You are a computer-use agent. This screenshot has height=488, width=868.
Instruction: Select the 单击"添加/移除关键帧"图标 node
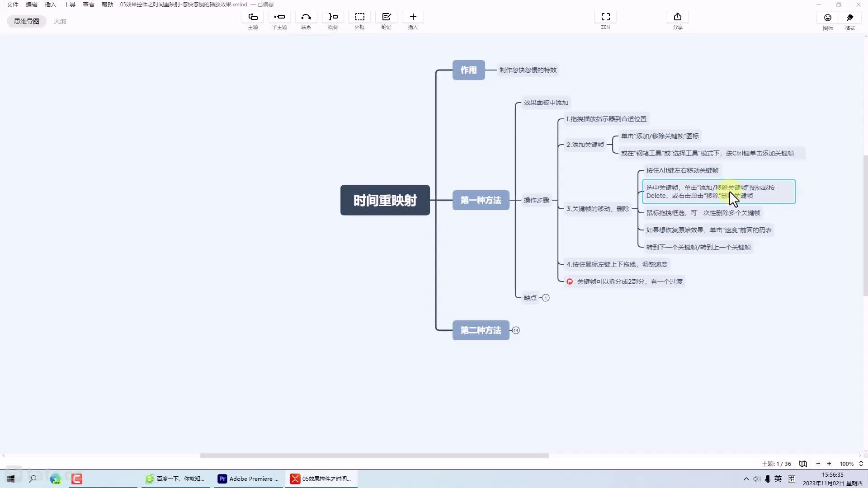tap(660, 136)
